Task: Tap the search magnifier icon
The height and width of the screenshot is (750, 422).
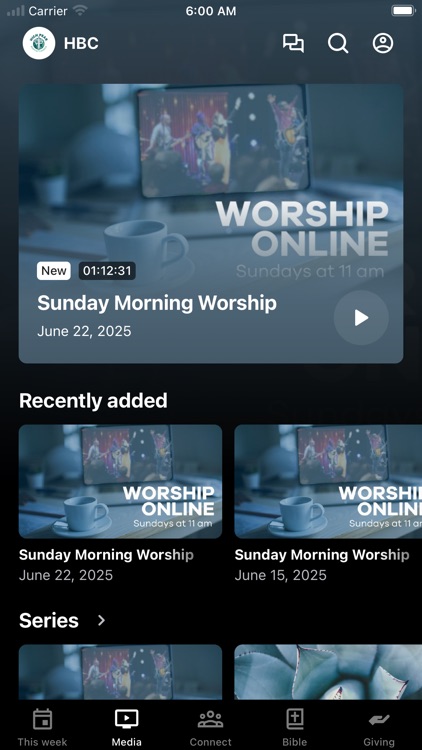Action: click(x=338, y=43)
